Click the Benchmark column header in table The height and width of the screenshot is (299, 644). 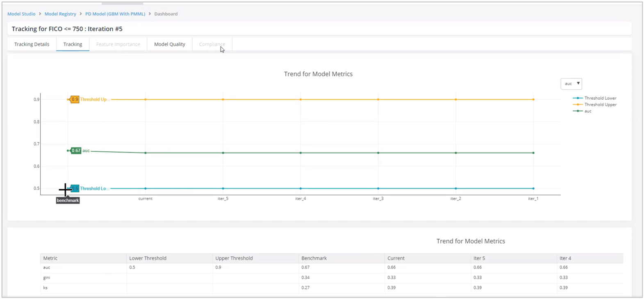coord(314,258)
